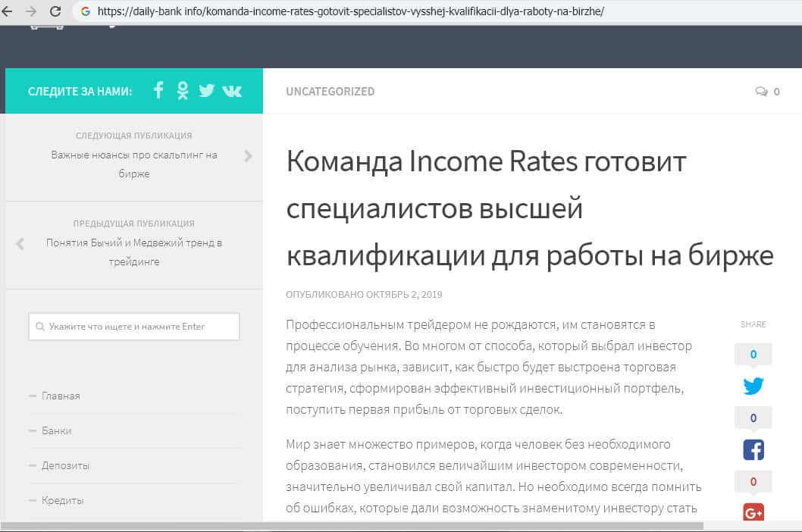This screenshot has height=532, width=802.
Task: Click the 'ПРЕДЫДУЩАЯ ПУБЛИКАЦИЯ' heading
Action: (134, 224)
